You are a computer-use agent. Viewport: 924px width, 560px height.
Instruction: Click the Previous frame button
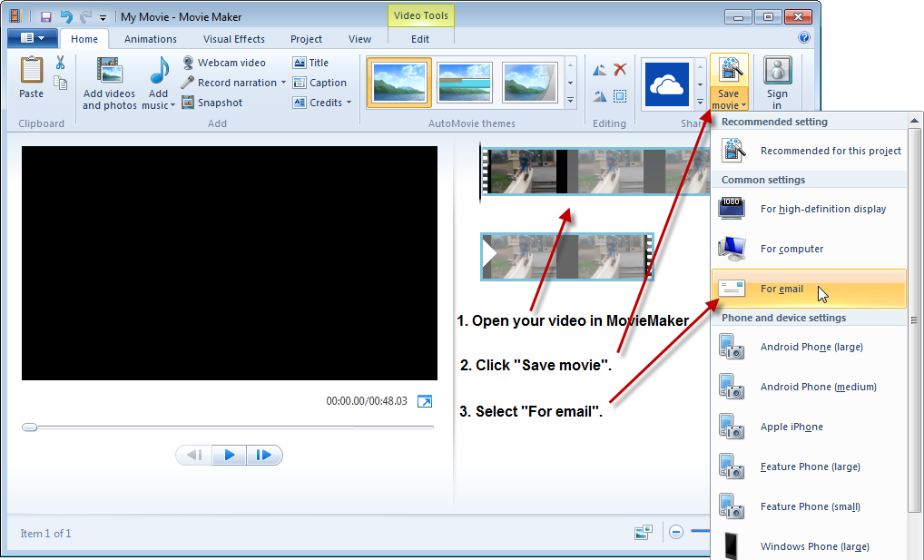194,455
